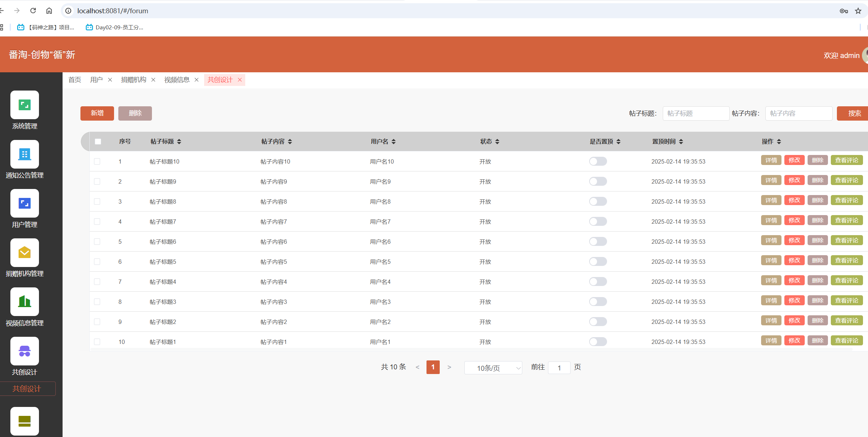
Task: Click the 新增 button
Action: [x=97, y=113]
